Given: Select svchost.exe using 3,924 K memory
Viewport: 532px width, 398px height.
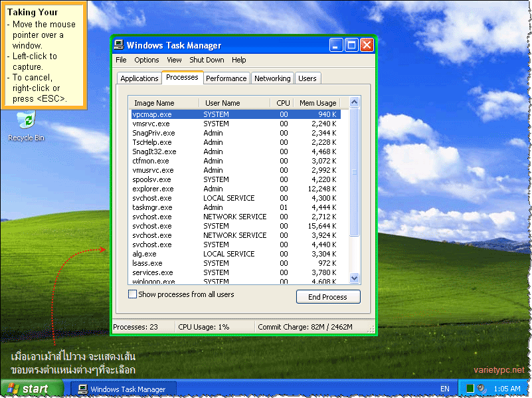Looking at the screenshot, I should point(236,235).
